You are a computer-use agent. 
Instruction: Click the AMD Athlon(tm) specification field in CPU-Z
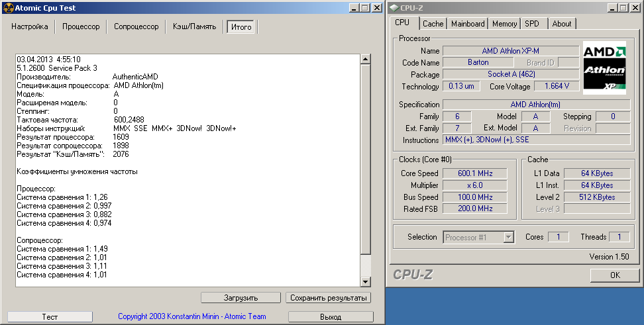536,105
